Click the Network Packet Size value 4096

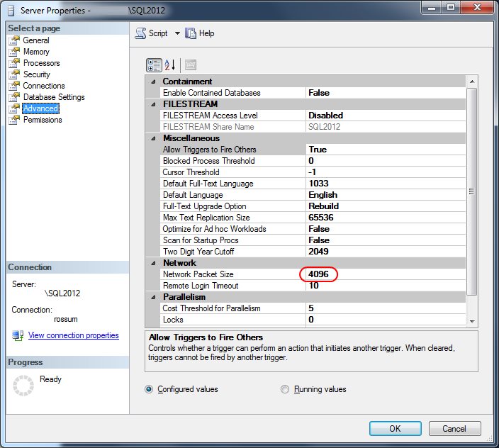tap(318, 274)
